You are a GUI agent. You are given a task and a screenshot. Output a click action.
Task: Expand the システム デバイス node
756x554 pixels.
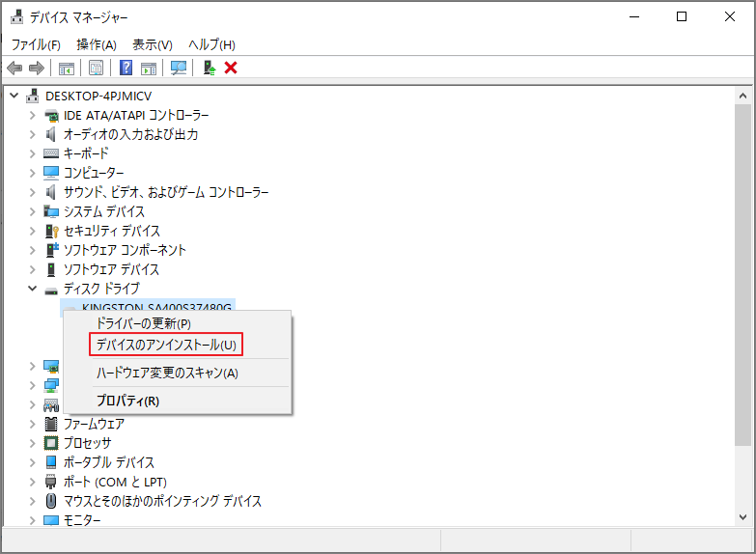click(32, 211)
